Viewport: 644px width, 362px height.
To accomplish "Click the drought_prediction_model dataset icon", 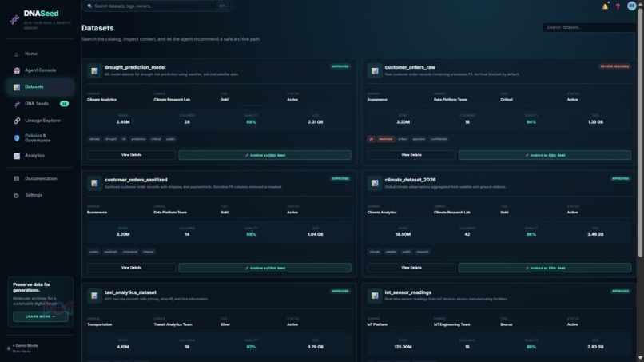I will coord(94,70).
